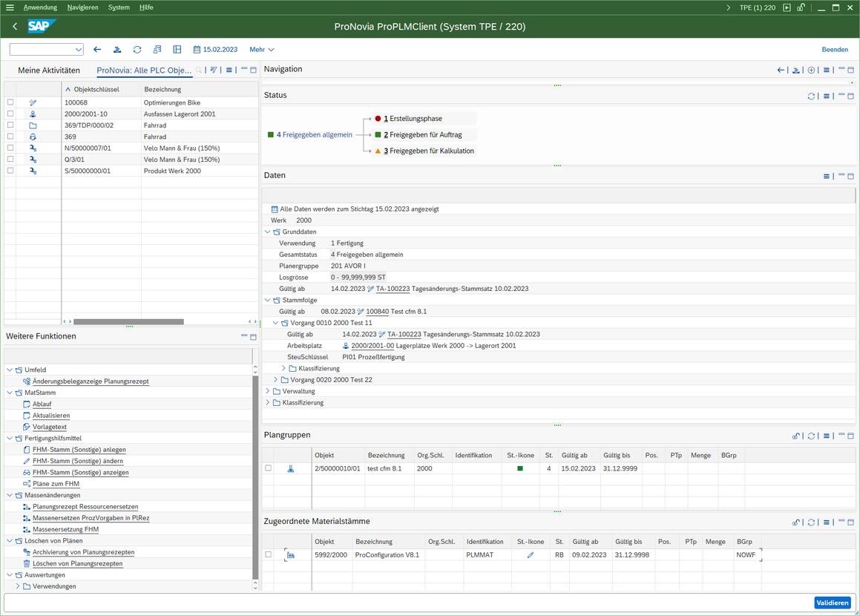Viewport: 860px width, 616px height.
Task: Open the command field dropdown
Action: coord(78,50)
